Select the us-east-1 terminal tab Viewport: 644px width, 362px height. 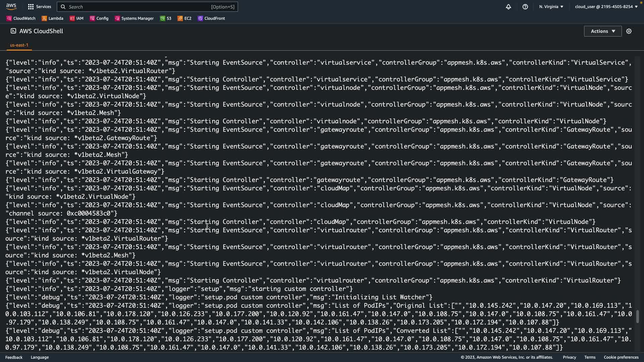click(19, 45)
